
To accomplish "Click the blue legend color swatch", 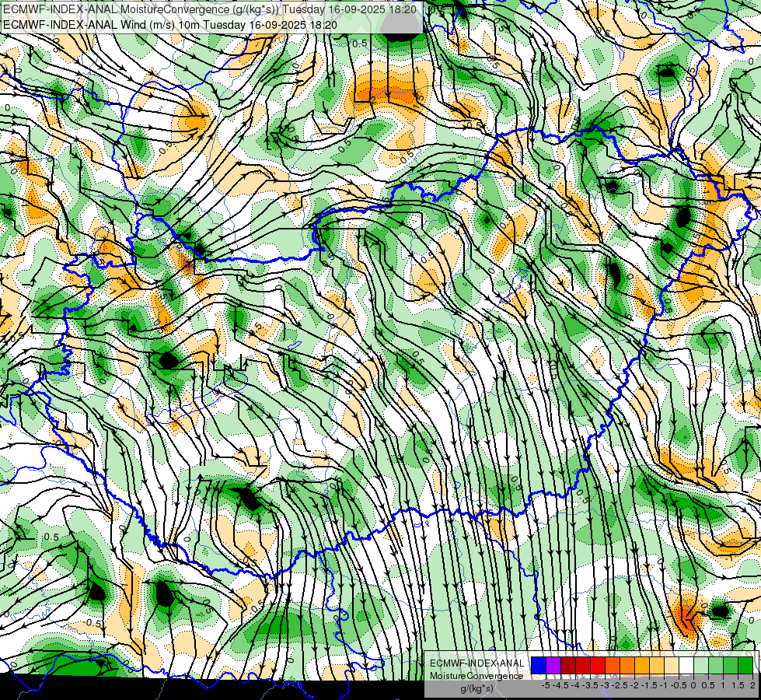I will (x=539, y=665).
